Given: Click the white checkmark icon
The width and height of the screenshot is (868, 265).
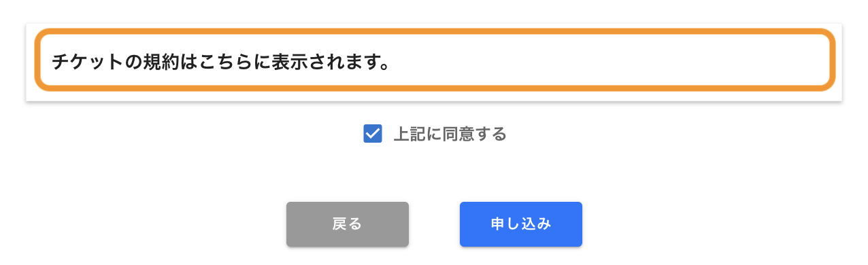Looking at the screenshot, I should (372, 134).
